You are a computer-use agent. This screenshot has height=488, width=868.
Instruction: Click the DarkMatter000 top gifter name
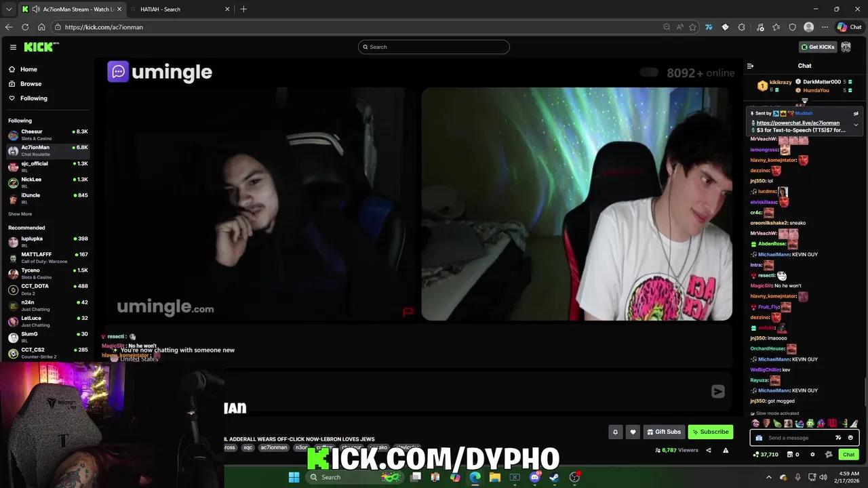coord(822,82)
